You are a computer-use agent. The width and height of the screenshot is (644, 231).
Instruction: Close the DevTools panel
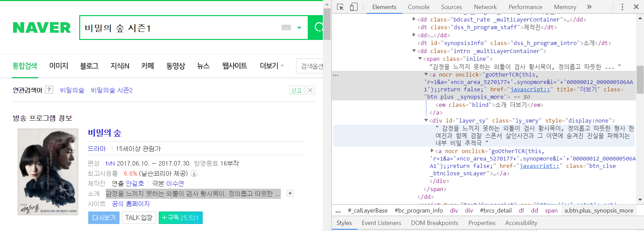[636, 7]
